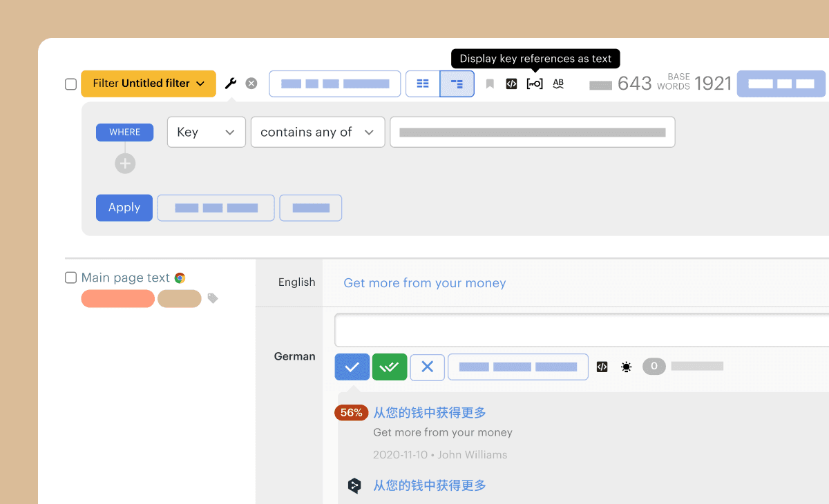Open the Key field dropdown
The height and width of the screenshot is (504, 829).
click(x=206, y=132)
